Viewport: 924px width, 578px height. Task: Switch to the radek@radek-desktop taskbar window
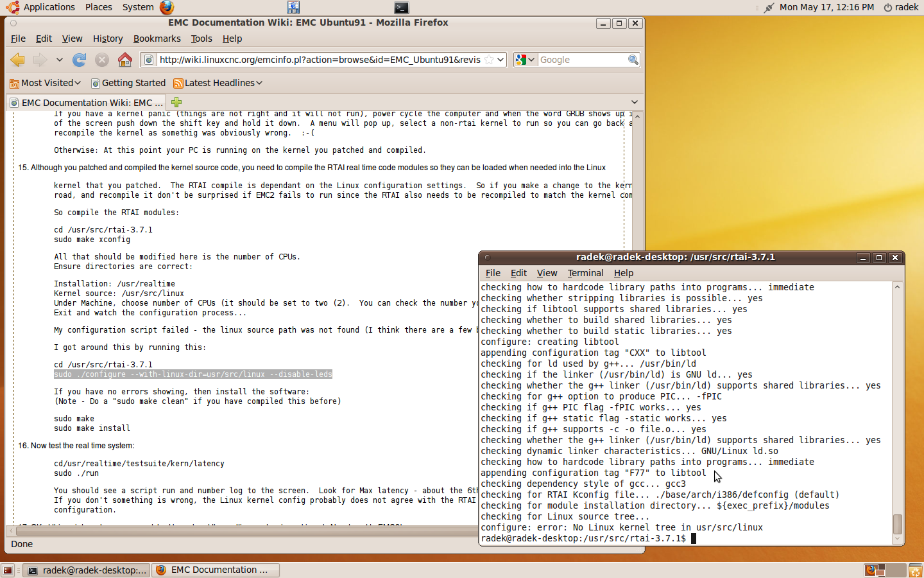pyautogui.click(x=87, y=570)
